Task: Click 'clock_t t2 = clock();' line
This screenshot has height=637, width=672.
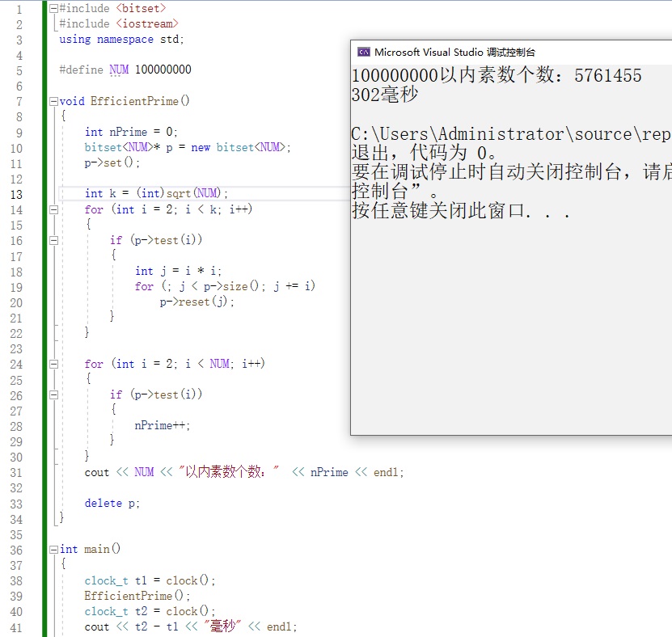Action: [x=150, y=611]
